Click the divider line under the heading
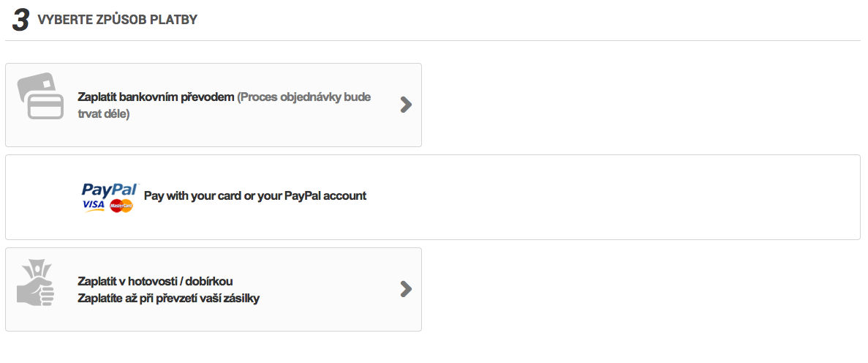The width and height of the screenshot is (868, 363). (x=439, y=40)
